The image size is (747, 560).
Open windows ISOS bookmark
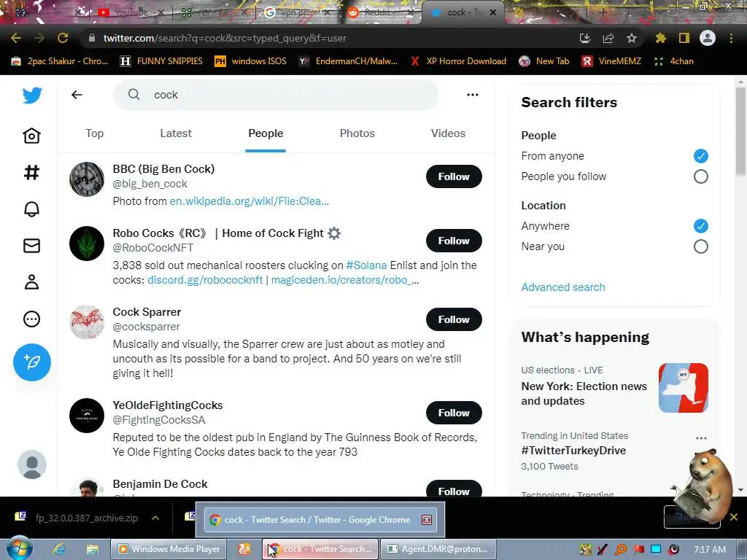tap(251, 61)
